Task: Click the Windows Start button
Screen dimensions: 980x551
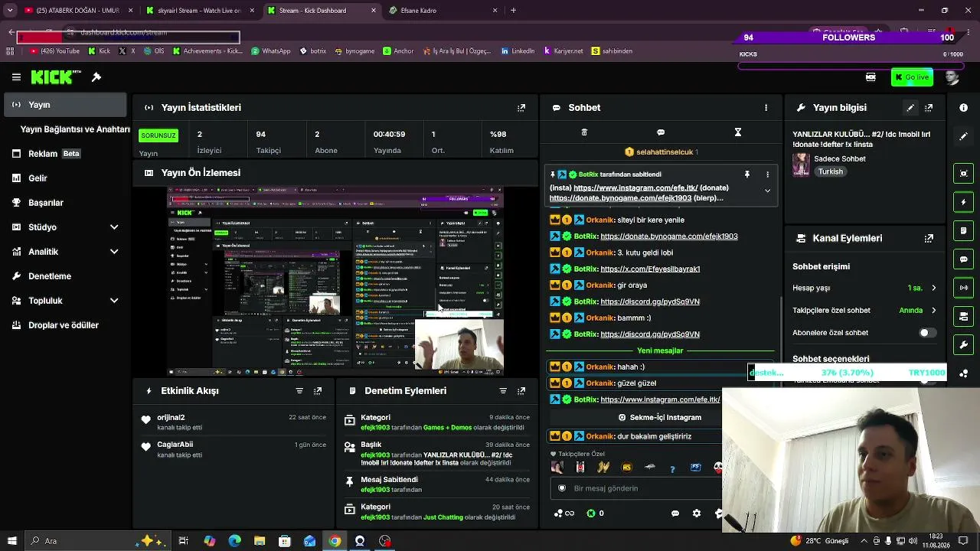Action: click(11, 541)
